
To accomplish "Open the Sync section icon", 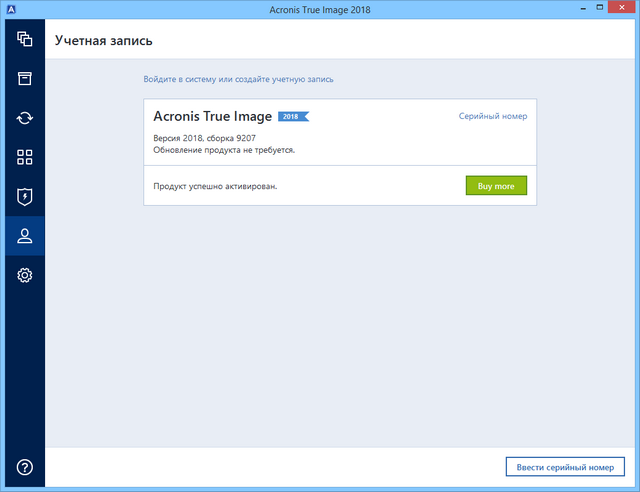I will (24, 118).
